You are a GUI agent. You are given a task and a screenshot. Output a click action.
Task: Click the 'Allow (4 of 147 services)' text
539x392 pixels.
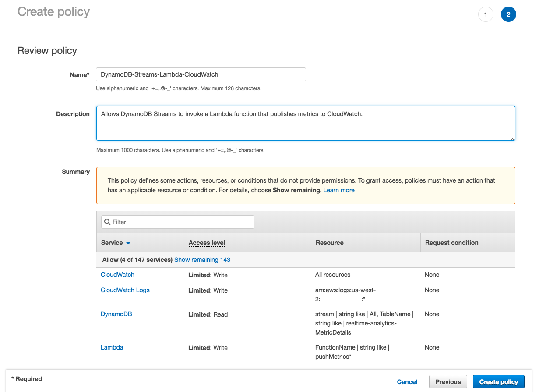click(x=137, y=260)
